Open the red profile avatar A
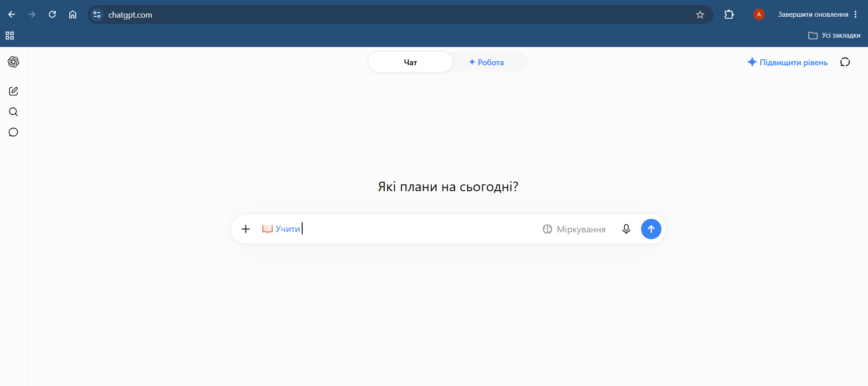This screenshot has height=386, width=868. coord(759,14)
